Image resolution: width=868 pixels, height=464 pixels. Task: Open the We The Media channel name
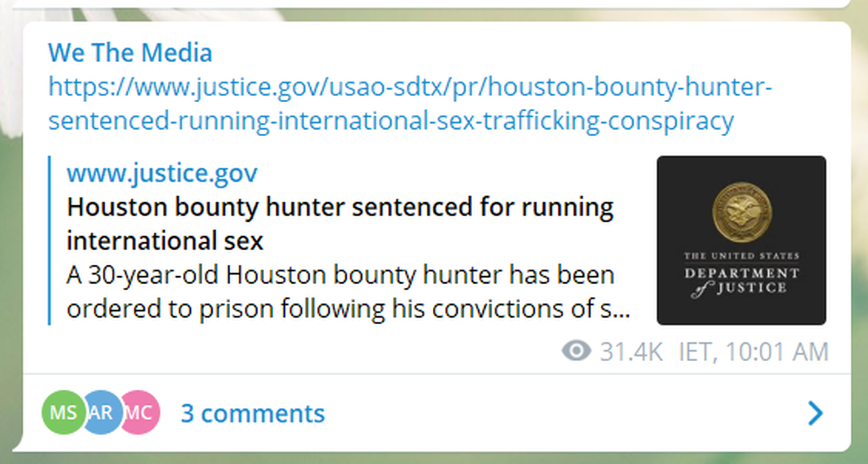point(130,53)
